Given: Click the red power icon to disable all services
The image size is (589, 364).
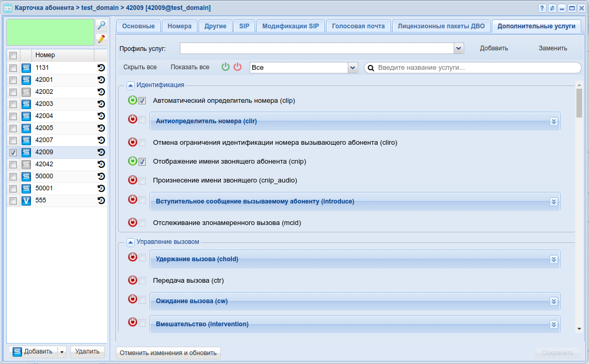Looking at the screenshot, I should coord(238,67).
